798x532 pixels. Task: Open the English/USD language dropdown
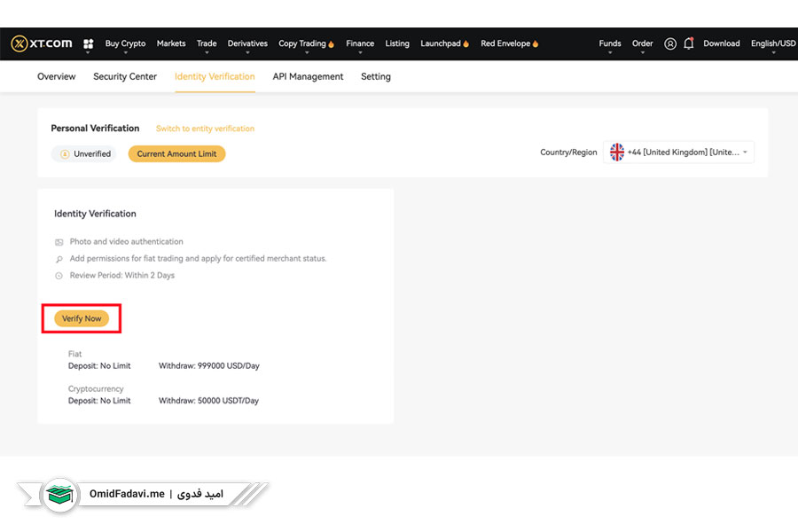[773, 43]
